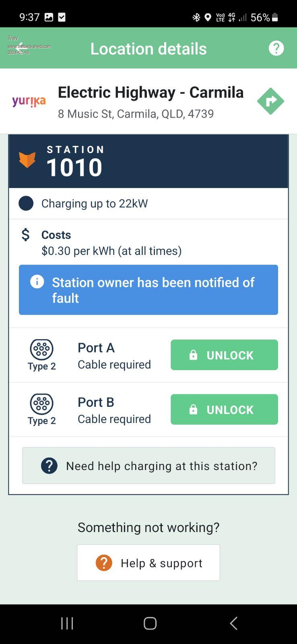Tap the Yurika logo
The height and width of the screenshot is (644, 297).
tap(29, 101)
